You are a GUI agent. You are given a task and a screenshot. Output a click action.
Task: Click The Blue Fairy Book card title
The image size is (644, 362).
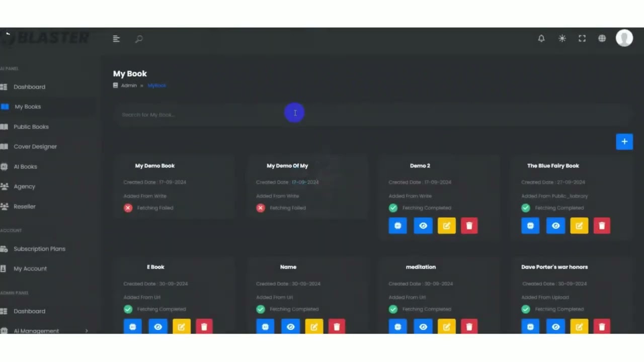pos(553,165)
